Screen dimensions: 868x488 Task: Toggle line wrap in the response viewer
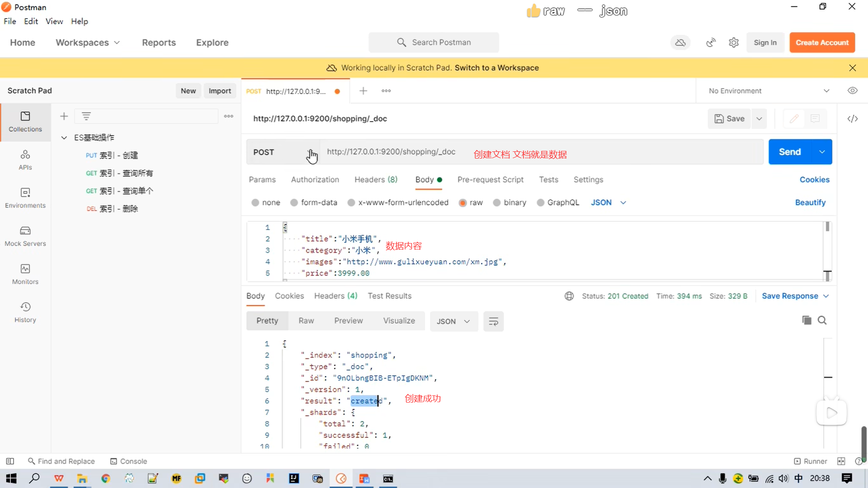click(x=493, y=321)
